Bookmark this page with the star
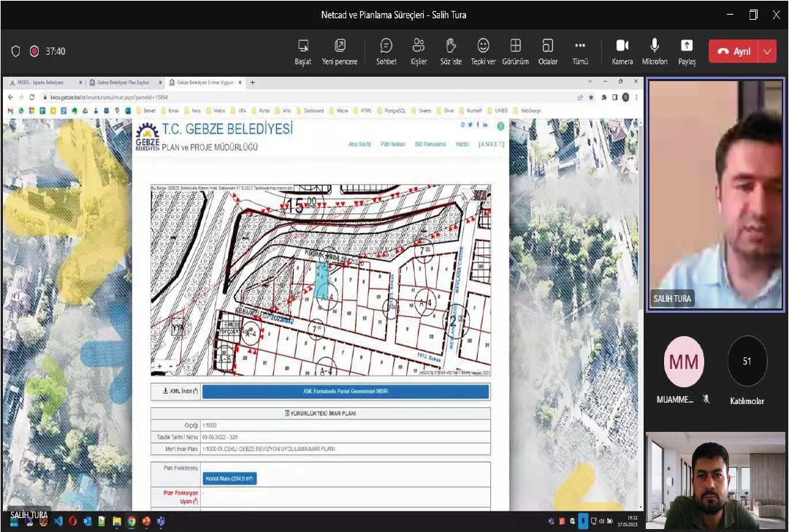 click(591, 97)
